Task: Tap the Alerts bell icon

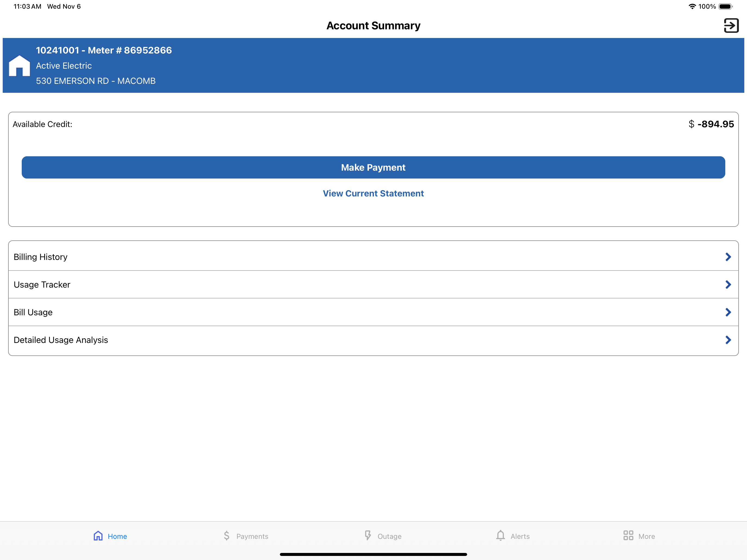Action: [x=501, y=536]
